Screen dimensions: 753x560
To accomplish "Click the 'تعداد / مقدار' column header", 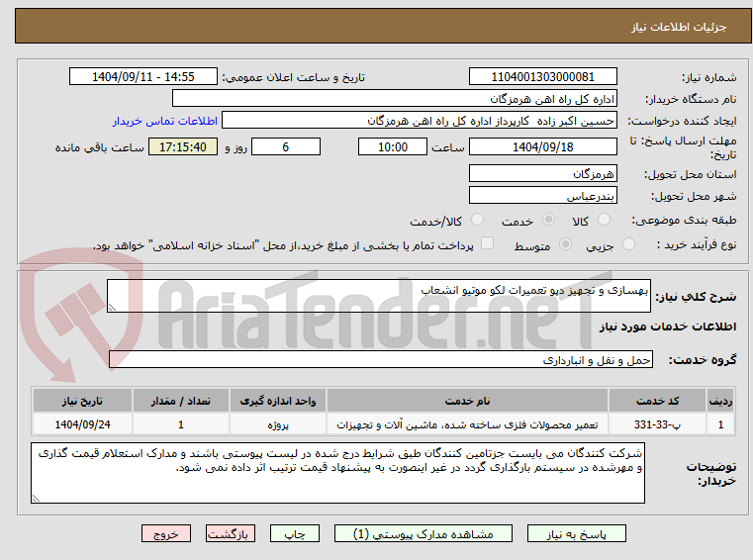I will [180, 401].
